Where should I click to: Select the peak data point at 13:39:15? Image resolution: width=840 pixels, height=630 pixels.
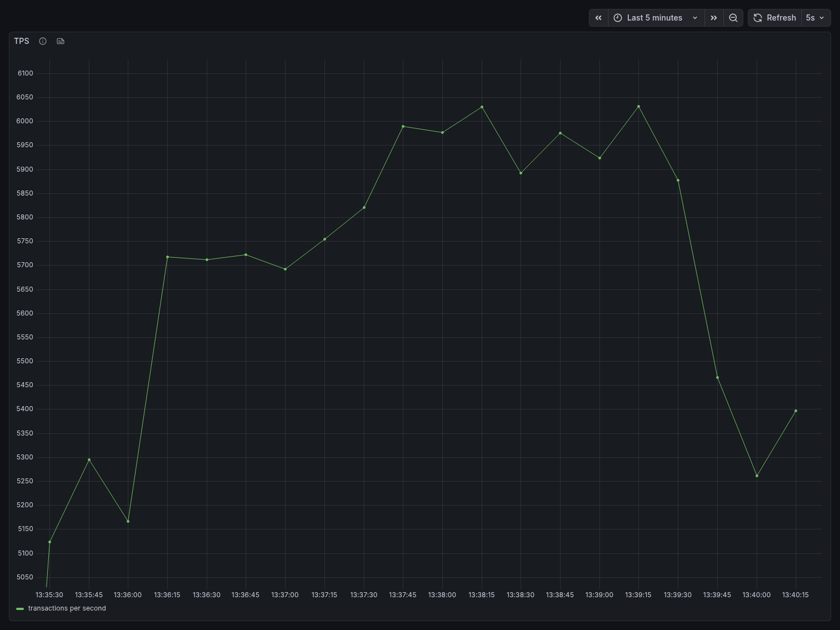[638, 106]
